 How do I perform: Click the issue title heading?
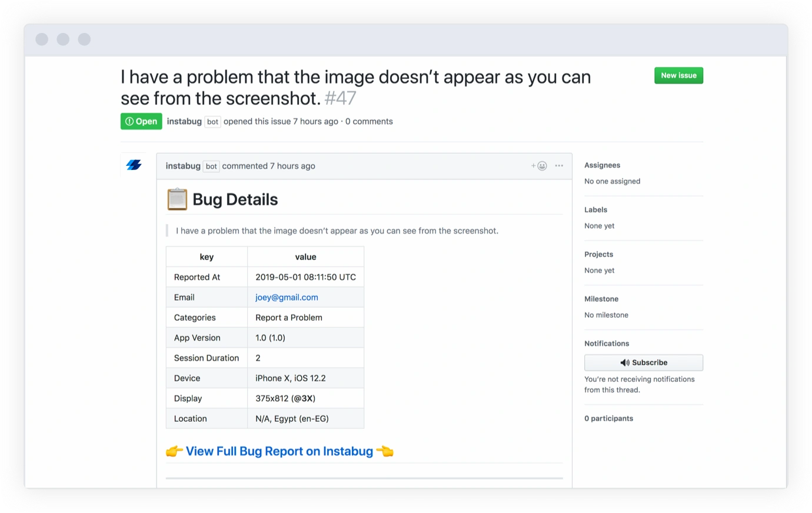pos(355,88)
